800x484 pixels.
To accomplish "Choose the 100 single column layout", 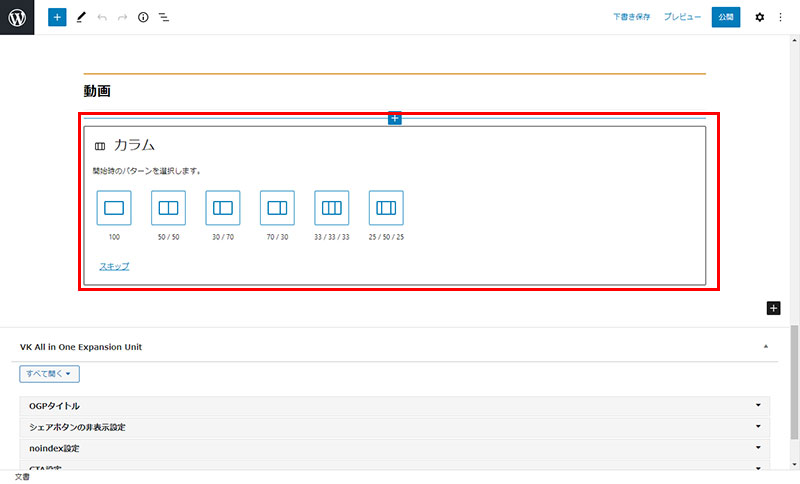I will [114, 208].
